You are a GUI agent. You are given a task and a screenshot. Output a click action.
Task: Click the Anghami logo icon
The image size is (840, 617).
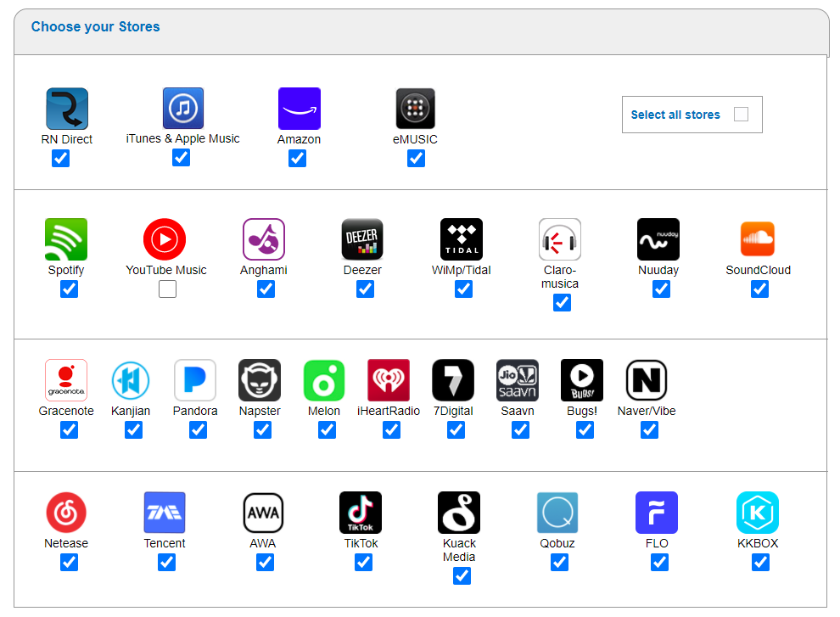pyautogui.click(x=264, y=239)
